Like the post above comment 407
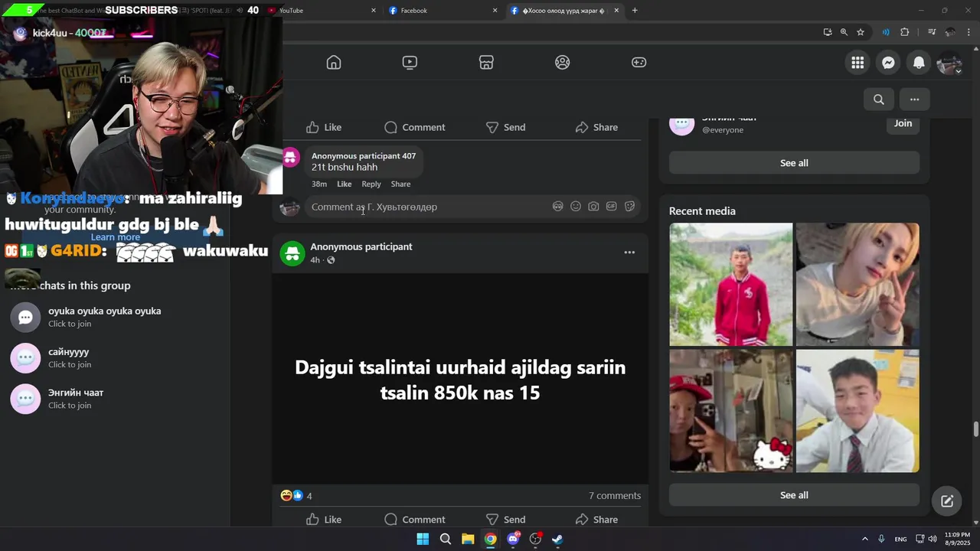Screen dimensions: 980x551 click(x=324, y=127)
